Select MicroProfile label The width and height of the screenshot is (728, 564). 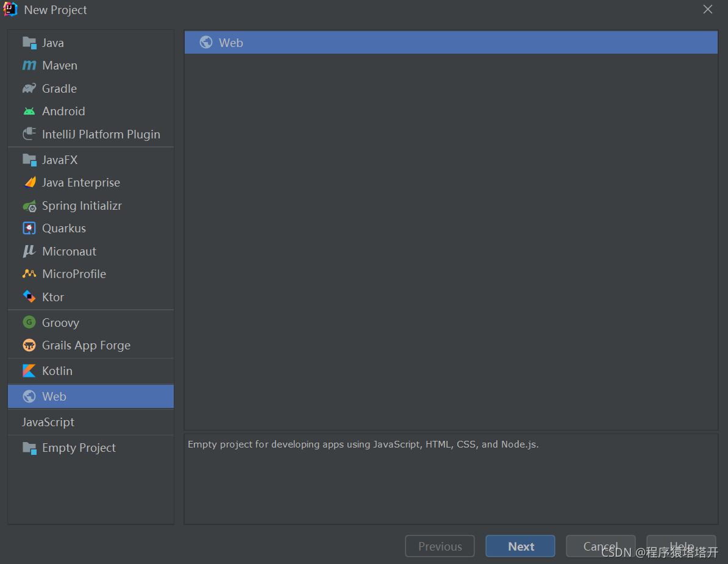pos(74,274)
